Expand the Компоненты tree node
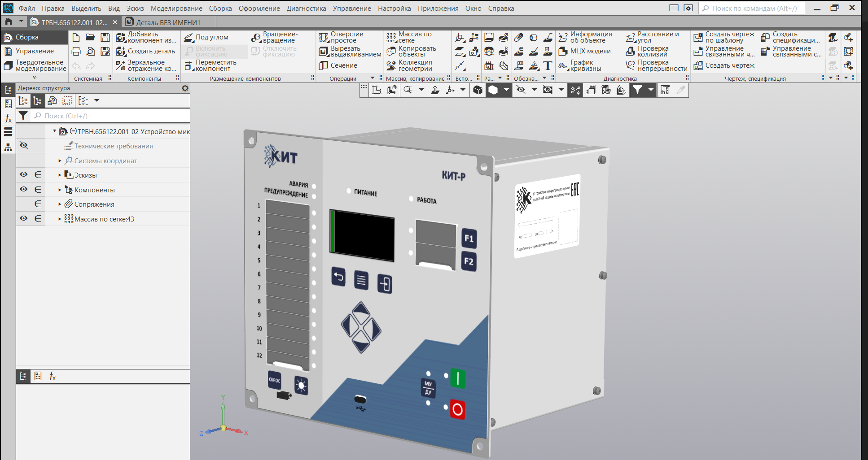This screenshot has height=460, width=868. 60,190
